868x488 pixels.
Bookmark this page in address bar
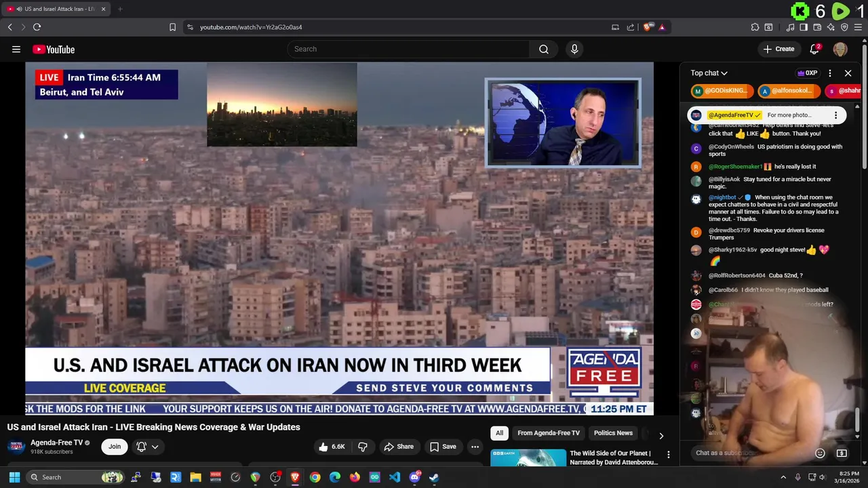(172, 27)
